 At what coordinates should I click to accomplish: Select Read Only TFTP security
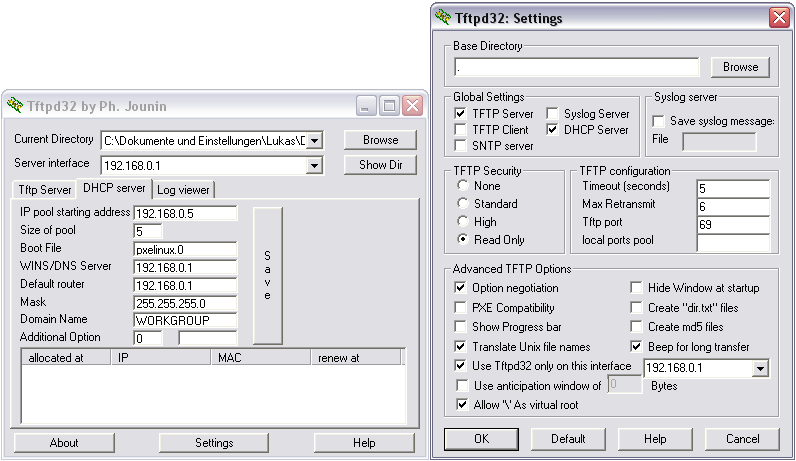(462, 239)
